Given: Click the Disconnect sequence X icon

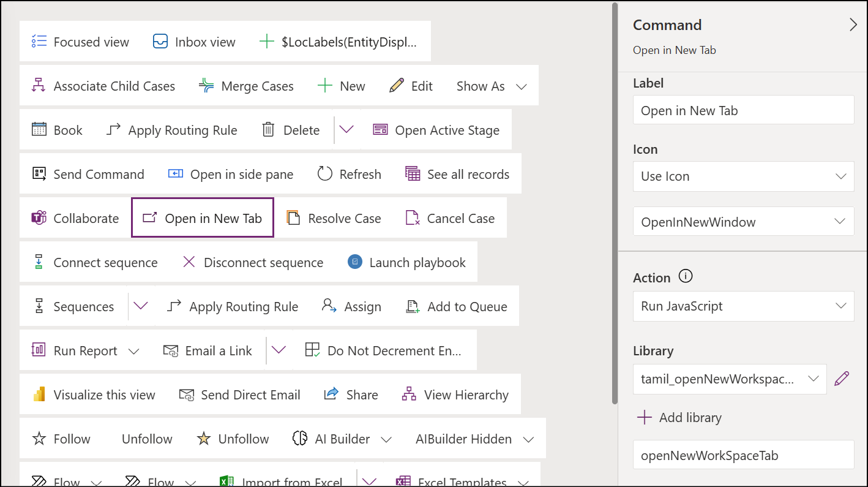Looking at the screenshot, I should click(x=189, y=262).
